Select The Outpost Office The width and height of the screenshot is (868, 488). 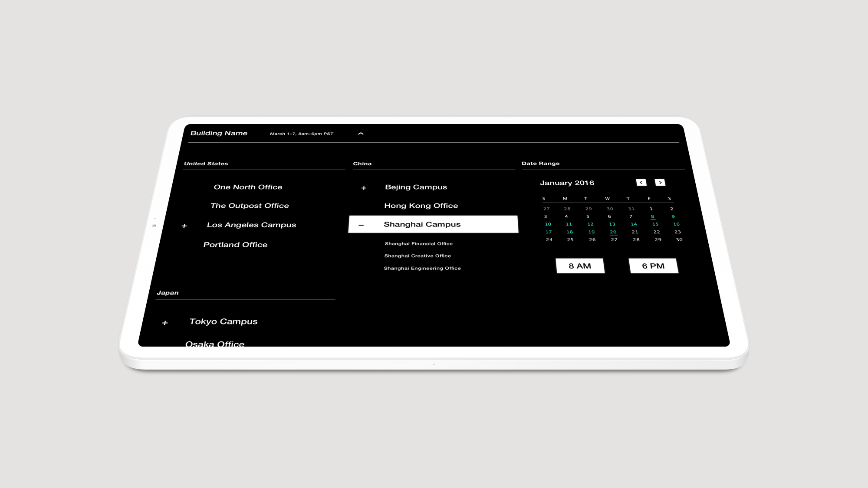click(x=250, y=206)
